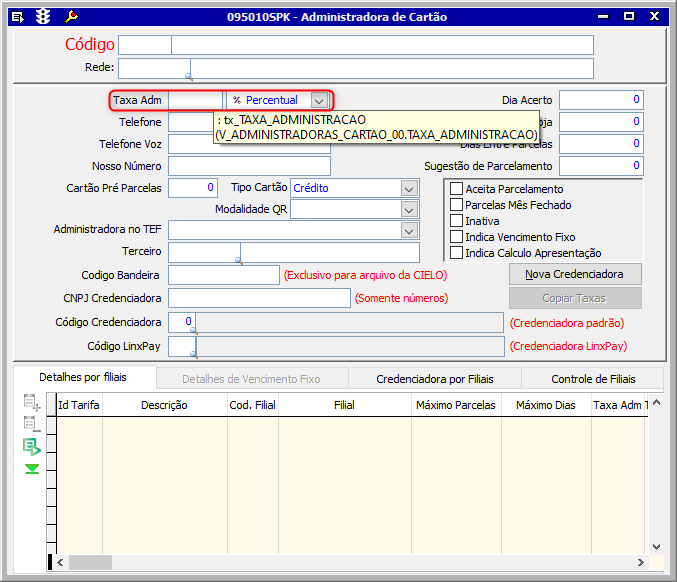Viewport: 677px width, 582px height.
Task: Close the Administradora de Cartão window
Action: (x=655, y=16)
